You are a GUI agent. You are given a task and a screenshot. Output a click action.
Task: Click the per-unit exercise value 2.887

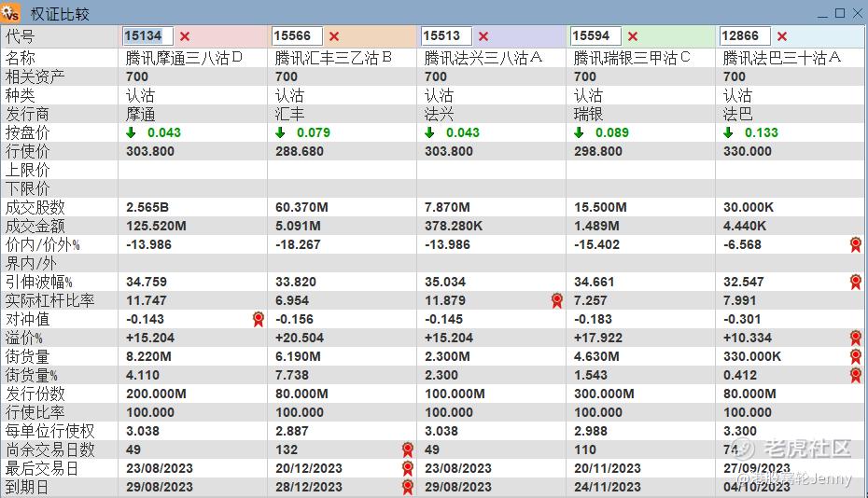292,431
